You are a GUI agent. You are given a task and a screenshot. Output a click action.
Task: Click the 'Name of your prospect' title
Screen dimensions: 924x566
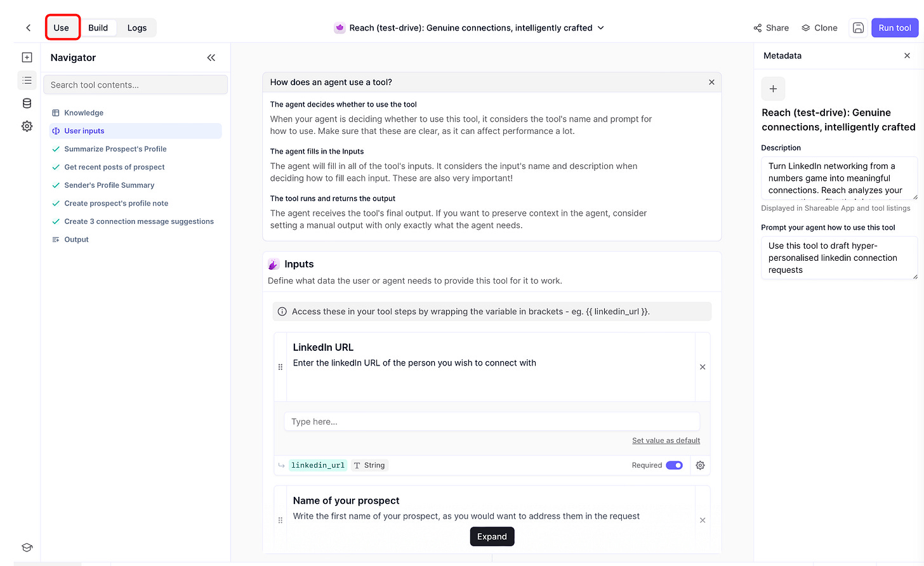[x=346, y=501]
